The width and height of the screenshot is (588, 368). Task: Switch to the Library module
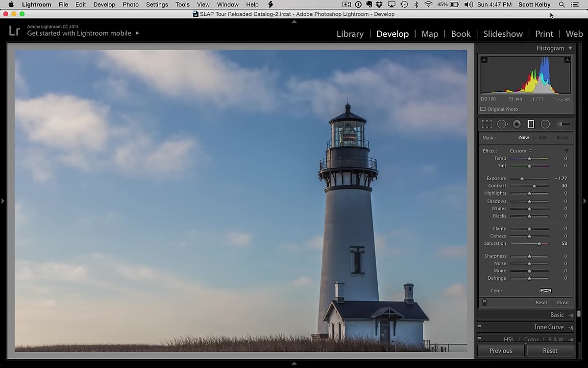tap(350, 34)
